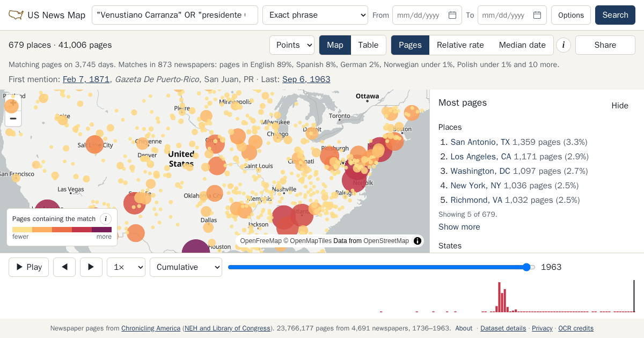Click info icon beside Median date

point(563,45)
